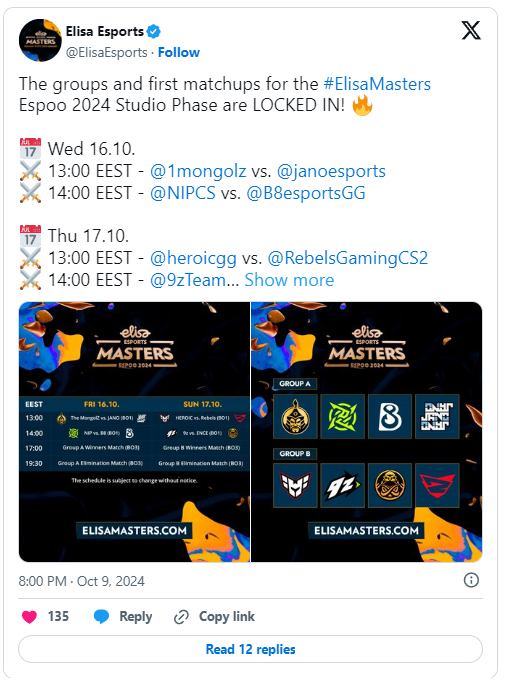Viewport: 506px width, 687px height.
Task: Open the Elisa Esports profile avatar
Action: (40, 40)
